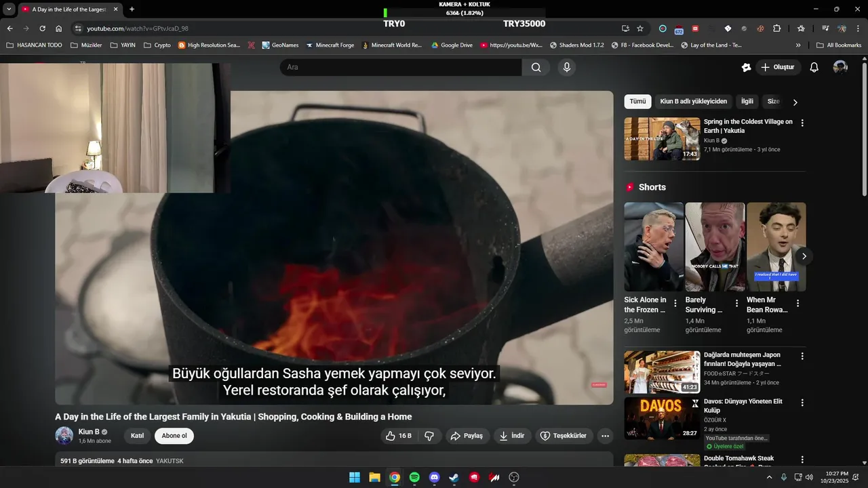Like the video with 16 B thumbs up
The image size is (868, 488).
pyautogui.click(x=399, y=436)
